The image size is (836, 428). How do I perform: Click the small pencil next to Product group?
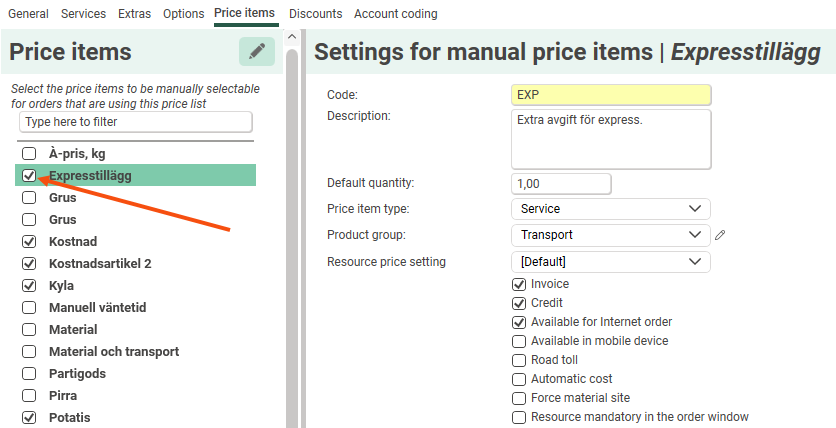coord(720,235)
